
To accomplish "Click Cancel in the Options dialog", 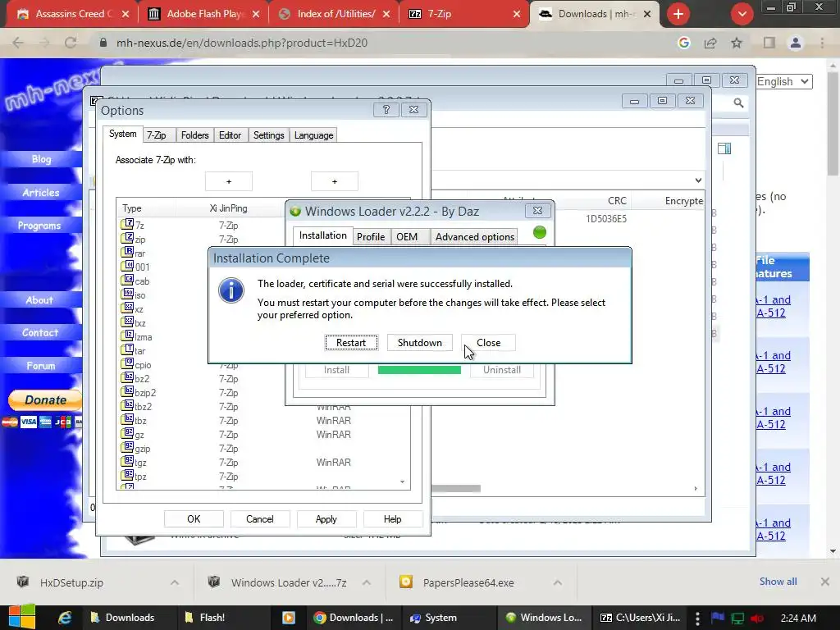I will 260,519.
